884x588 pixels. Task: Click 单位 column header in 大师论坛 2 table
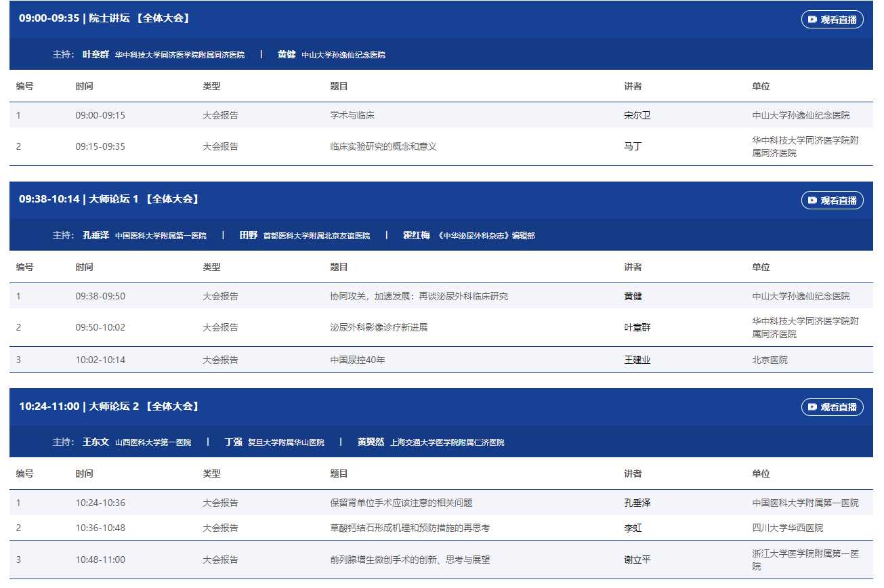[x=761, y=474]
